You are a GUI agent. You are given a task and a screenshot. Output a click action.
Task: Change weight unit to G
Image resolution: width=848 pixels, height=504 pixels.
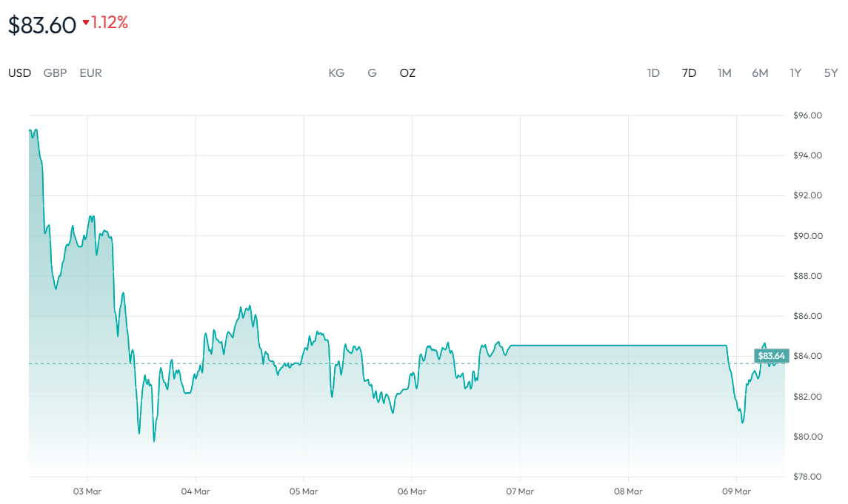coord(372,73)
